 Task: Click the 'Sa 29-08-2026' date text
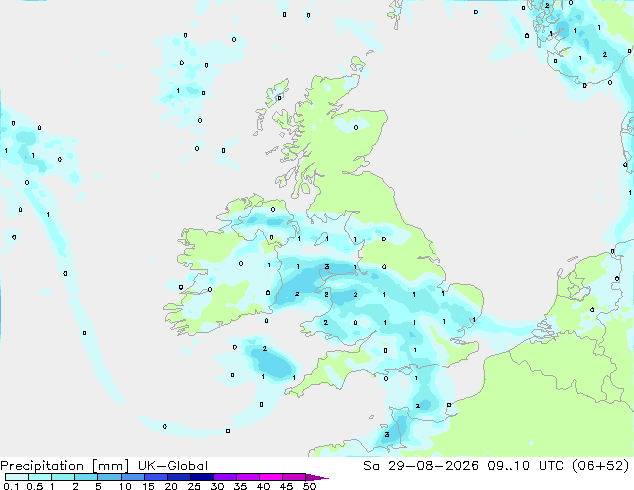pyautogui.click(x=421, y=466)
